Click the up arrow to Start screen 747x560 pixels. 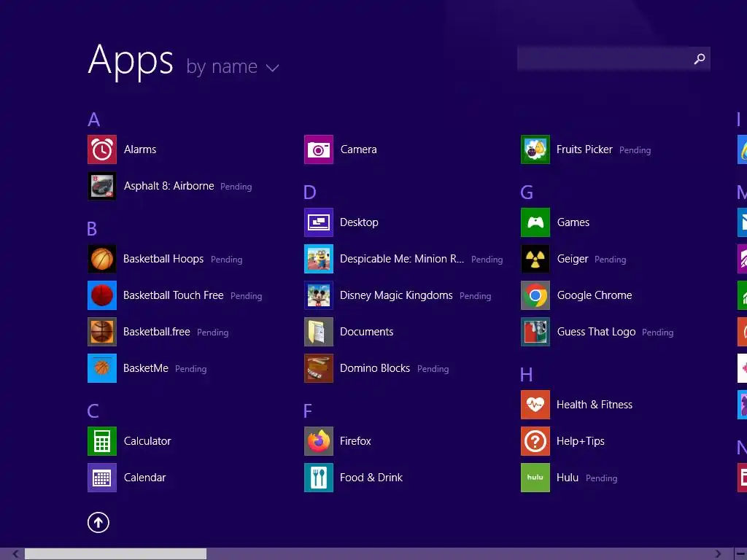(98, 522)
